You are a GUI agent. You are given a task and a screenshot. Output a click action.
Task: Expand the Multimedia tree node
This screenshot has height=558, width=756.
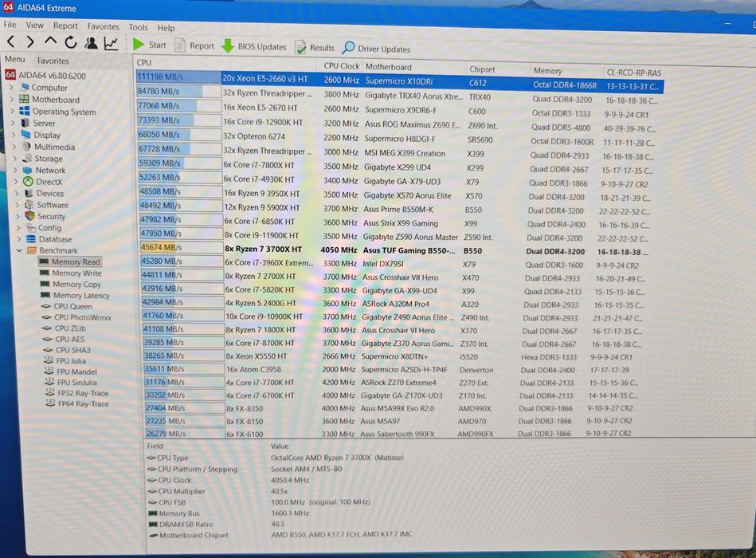[x=14, y=147]
